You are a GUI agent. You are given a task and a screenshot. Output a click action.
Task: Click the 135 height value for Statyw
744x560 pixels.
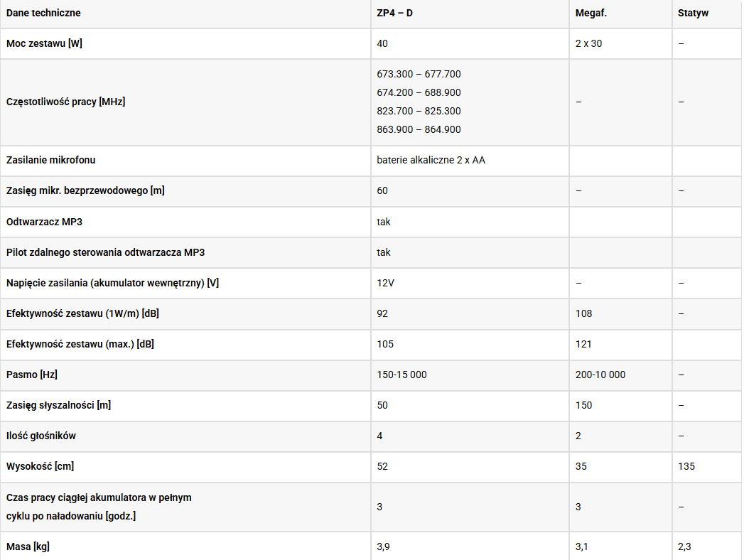point(686,466)
